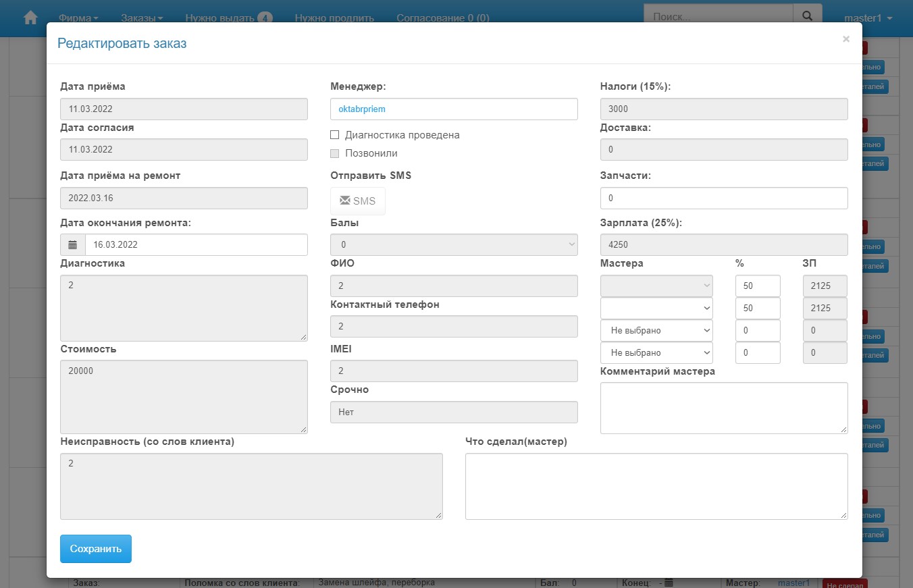Viewport: 913px width, 588px height.
Task: Click the Зарплата (25%) field showing 4250
Action: click(x=724, y=244)
